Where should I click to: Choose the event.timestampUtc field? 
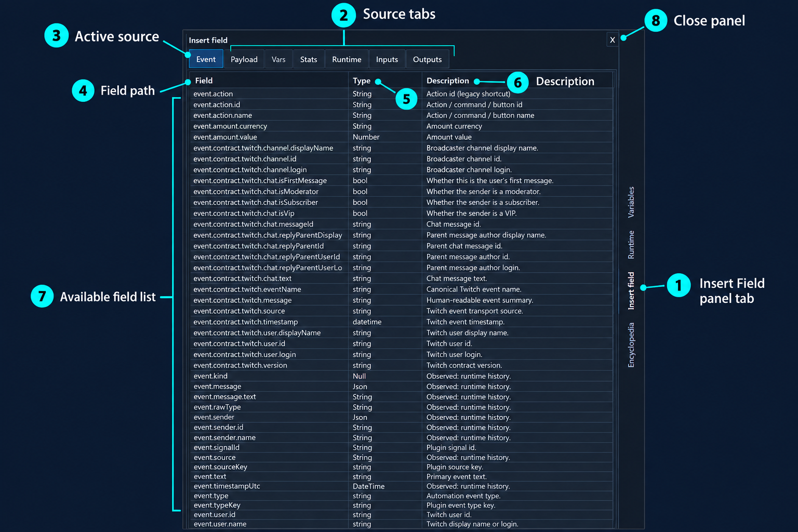pos(401,486)
